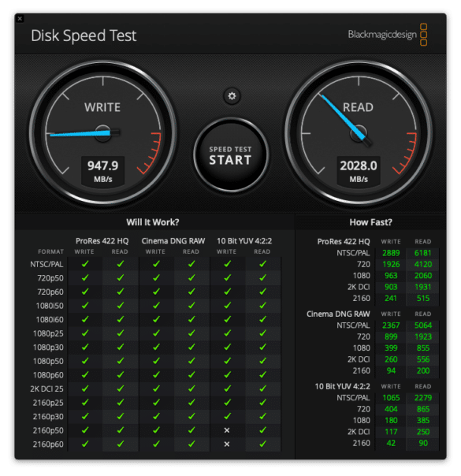Image resolution: width=461 pixels, height=476 pixels.
Task: Click the 2K DCI 25 format row label
Action: click(x=46, y=389)
